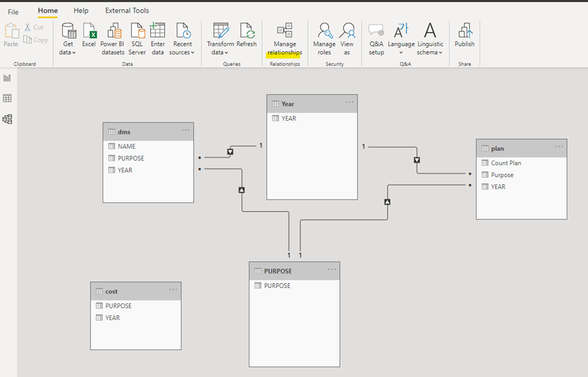The width and height of the screenshot is (588, 377).
Task: Select the plan table header
Action: tap(521, 148)
